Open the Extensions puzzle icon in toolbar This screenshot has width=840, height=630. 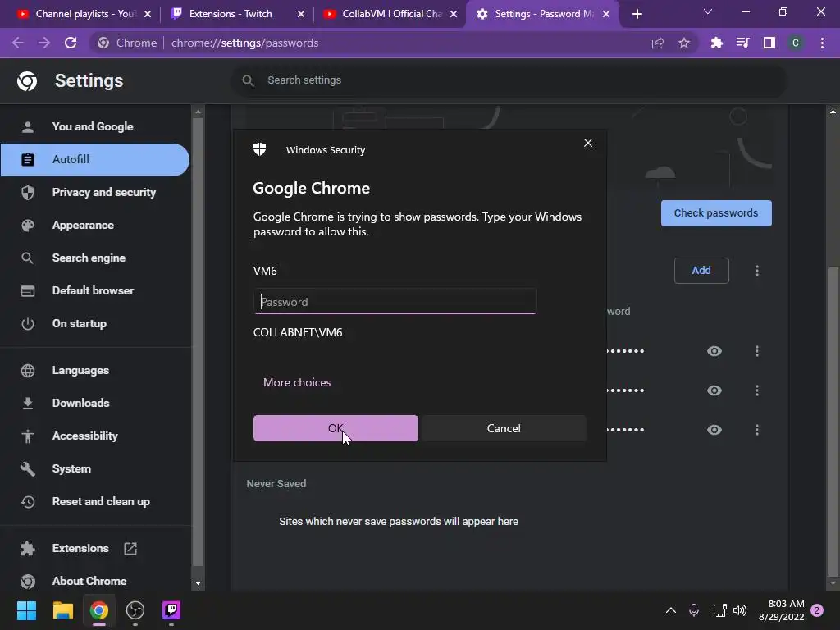pos(716,43)
